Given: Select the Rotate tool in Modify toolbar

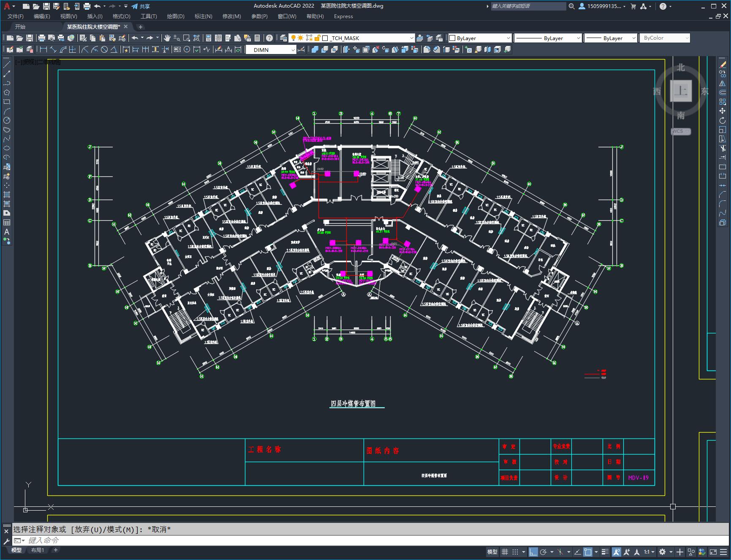Looking at the screenshot, I should click(723, 120).
